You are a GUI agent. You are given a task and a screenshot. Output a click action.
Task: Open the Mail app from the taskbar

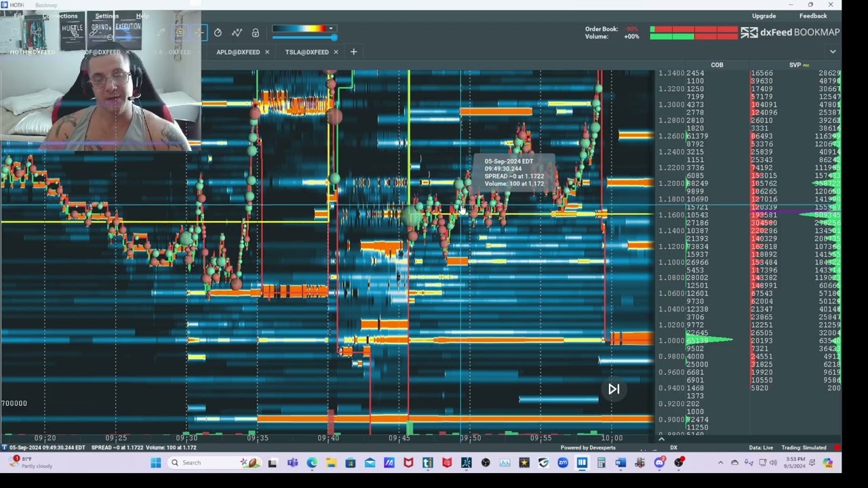pos(370,463)
